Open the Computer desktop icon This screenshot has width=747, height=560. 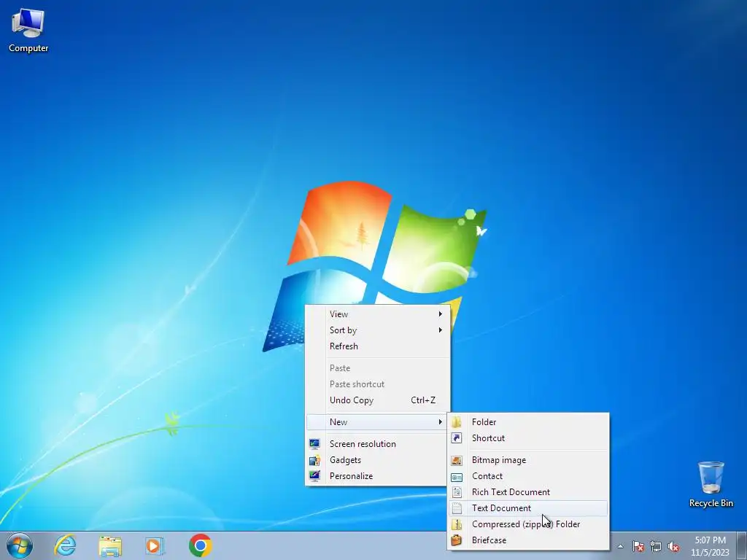click(28, 30)
